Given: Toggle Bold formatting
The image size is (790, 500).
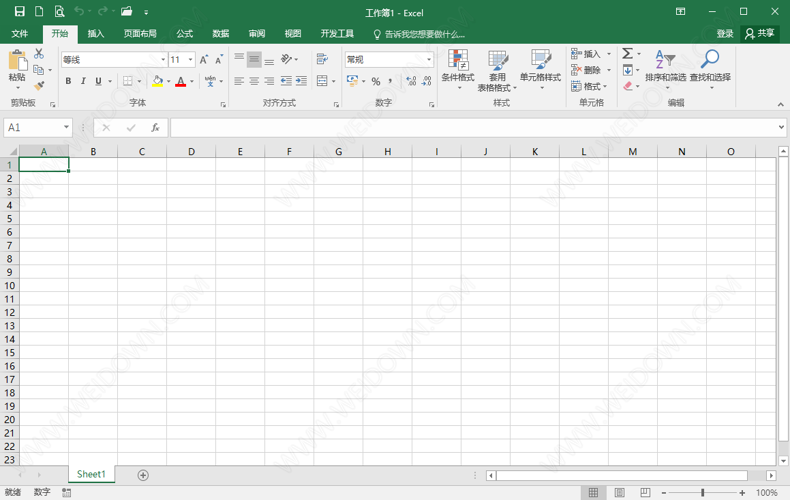Looking at the screenshot, I should coord(69,81).
